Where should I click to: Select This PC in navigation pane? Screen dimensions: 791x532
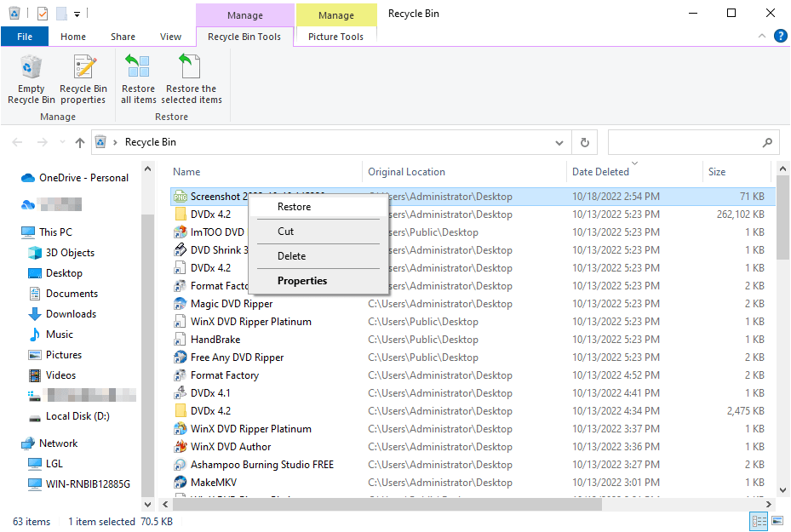(47, 232)
